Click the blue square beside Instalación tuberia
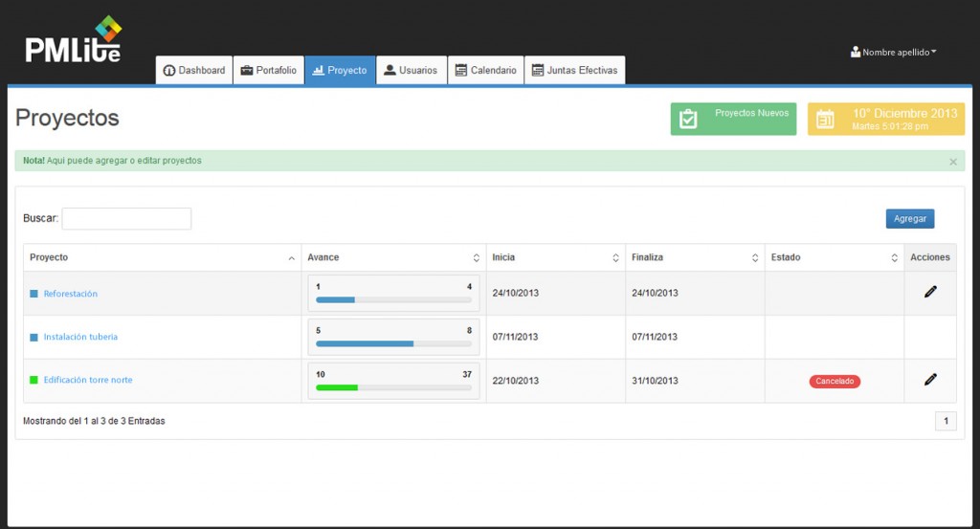The image size is (980, 529). [x=33, y=338]
